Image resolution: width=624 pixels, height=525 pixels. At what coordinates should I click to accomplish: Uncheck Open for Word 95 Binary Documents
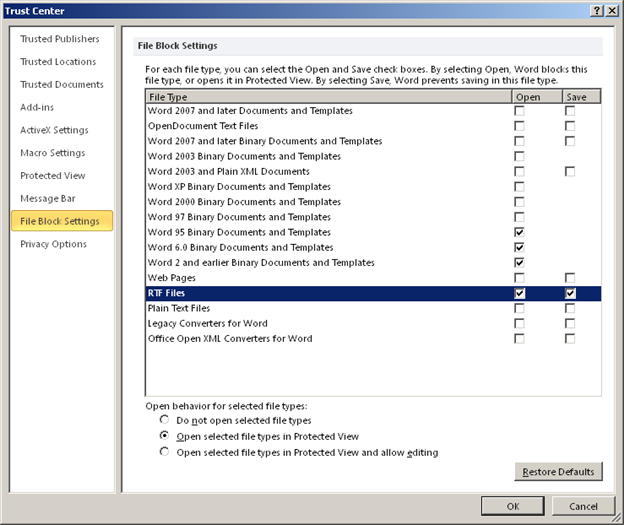point(519,232)
